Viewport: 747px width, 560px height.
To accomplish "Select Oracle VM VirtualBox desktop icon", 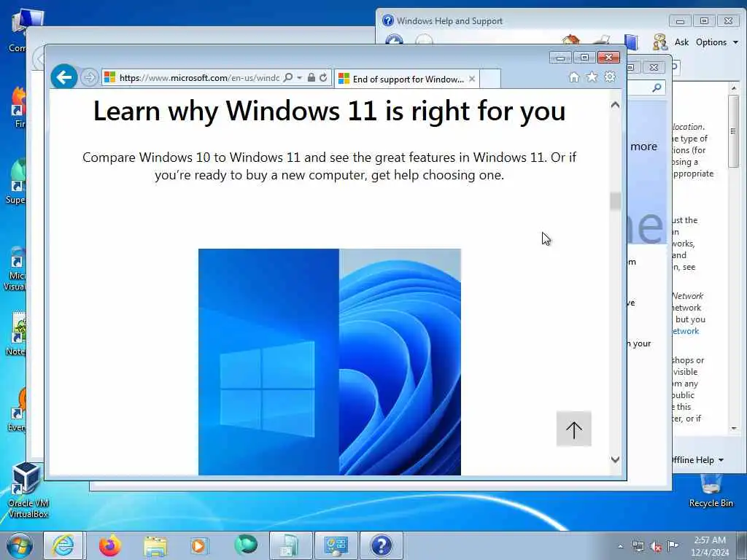I will (x=28, y=491).
